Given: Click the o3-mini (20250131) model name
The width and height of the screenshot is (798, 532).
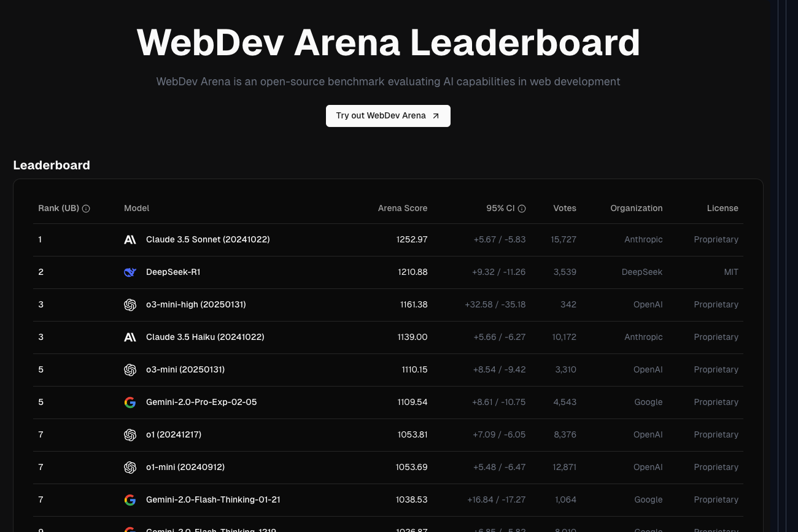Looking at the screenshot, I should click(185, 370).
